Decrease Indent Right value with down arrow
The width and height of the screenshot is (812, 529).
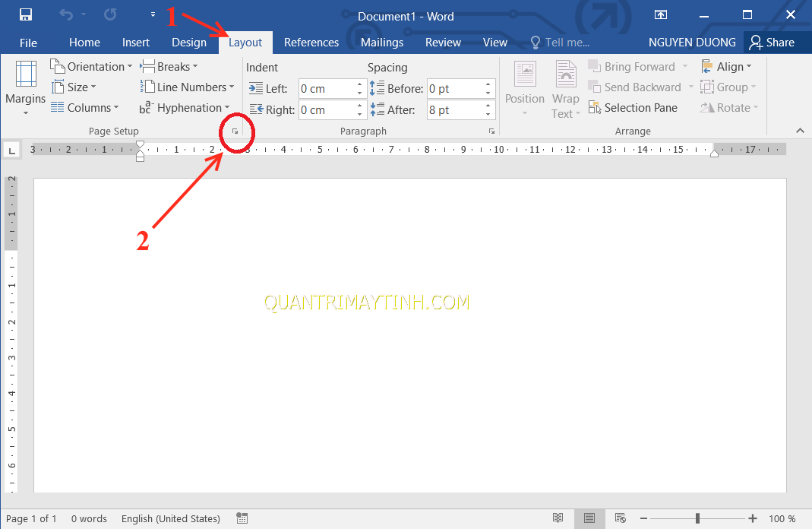(360, 115)
